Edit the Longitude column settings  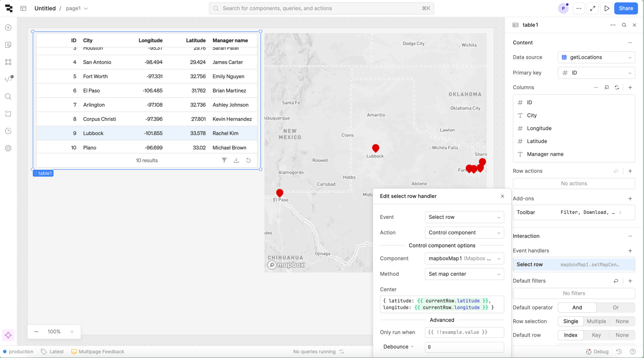(574, 128)
